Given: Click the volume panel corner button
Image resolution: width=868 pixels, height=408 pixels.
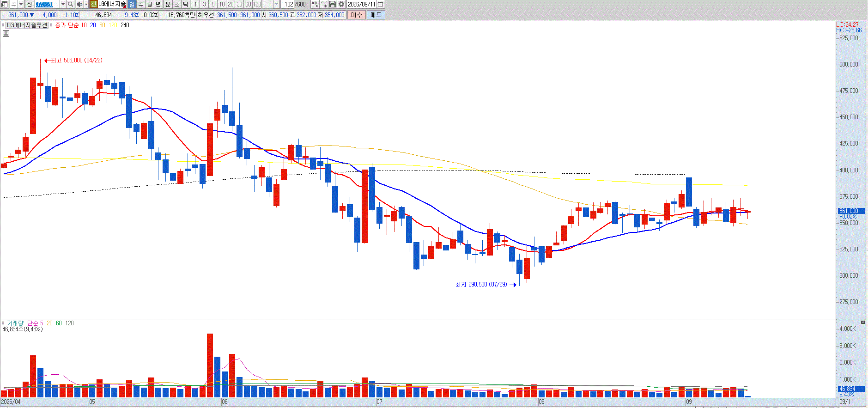Looking at the screenshot, I should (x=863, y=322).
